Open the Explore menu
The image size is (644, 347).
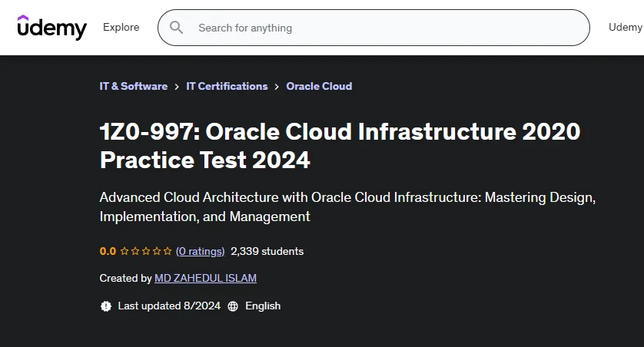121,27
